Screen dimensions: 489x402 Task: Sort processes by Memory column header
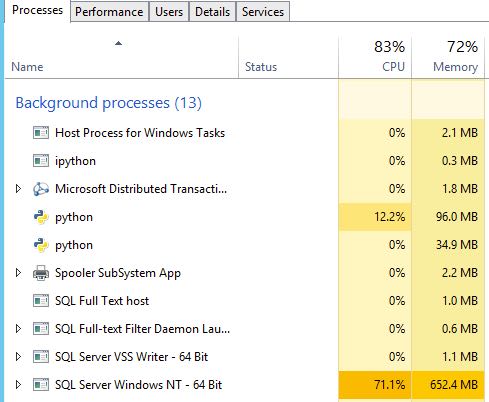448,57
